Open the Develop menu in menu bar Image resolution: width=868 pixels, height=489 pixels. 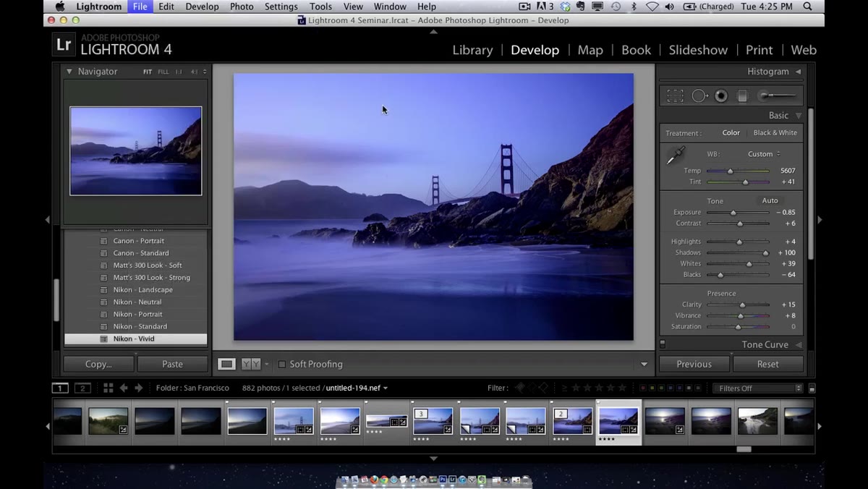(x=202, y=7)
